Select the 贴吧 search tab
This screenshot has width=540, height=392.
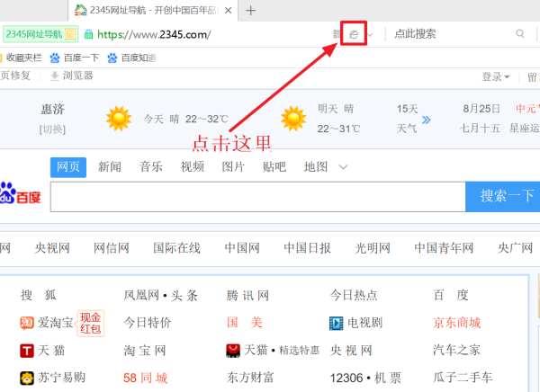[274, 167]
